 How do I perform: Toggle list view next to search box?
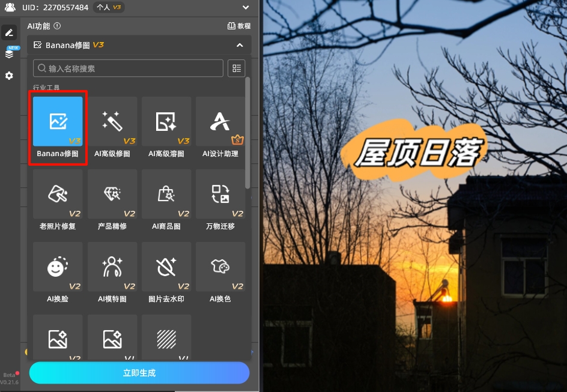coord(236,68)
